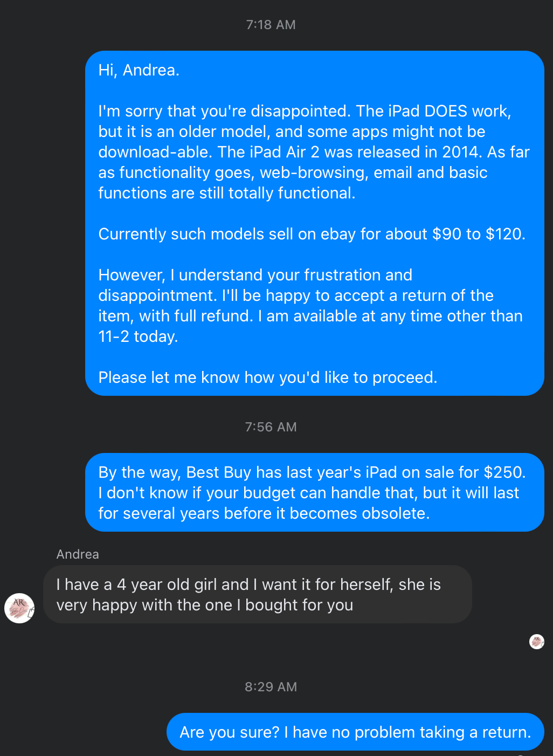Select the paragraph about the iPad DOES work

(x=314, y=152)
